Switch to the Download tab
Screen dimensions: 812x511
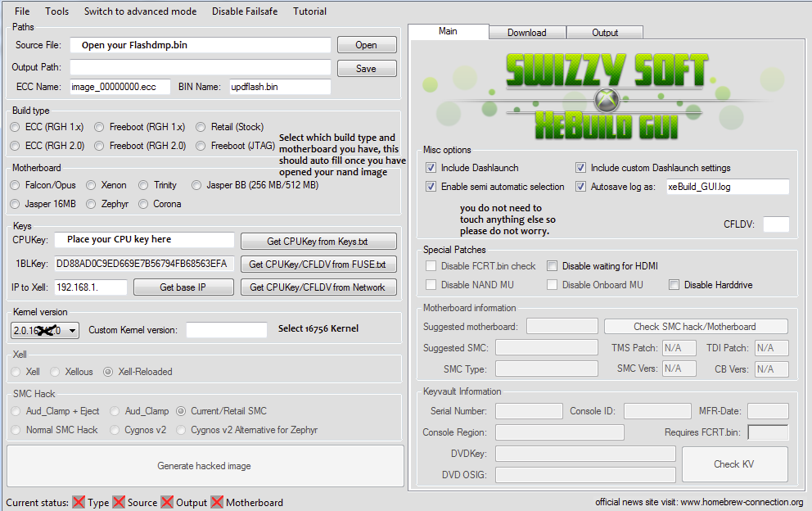[x=526, y=33]
